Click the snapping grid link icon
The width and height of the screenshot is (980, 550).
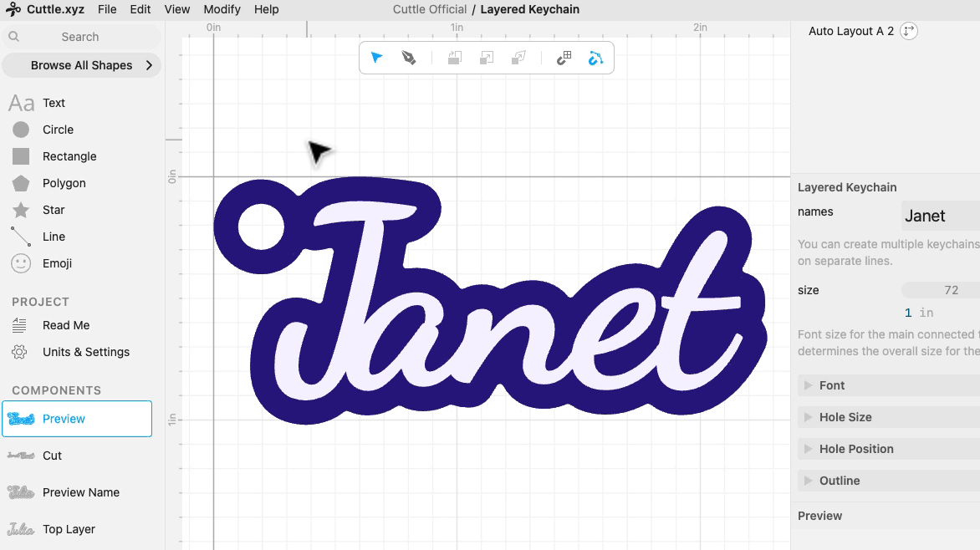(564, 59)
